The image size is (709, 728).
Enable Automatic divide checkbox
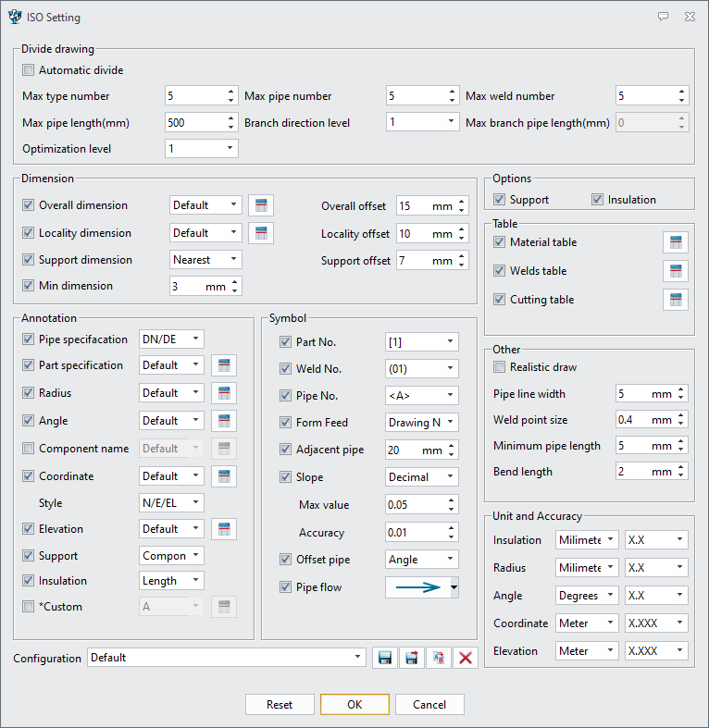[29, 70]
